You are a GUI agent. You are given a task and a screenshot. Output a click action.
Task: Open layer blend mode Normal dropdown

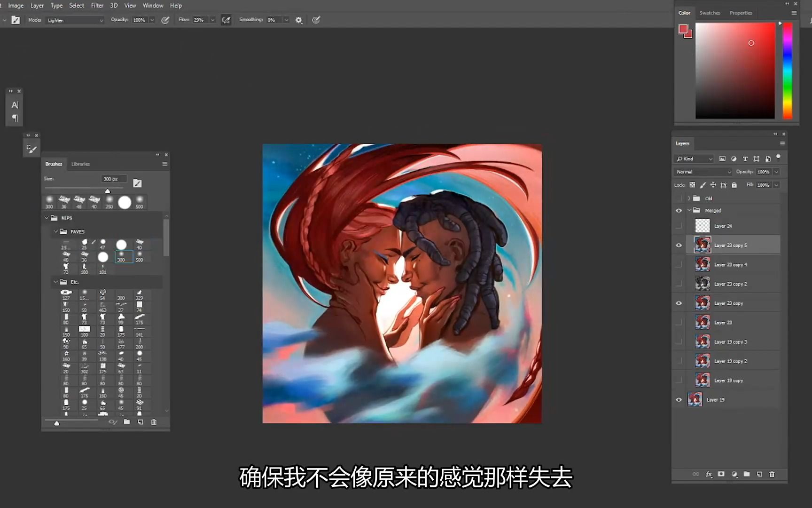tap(703, 172)
